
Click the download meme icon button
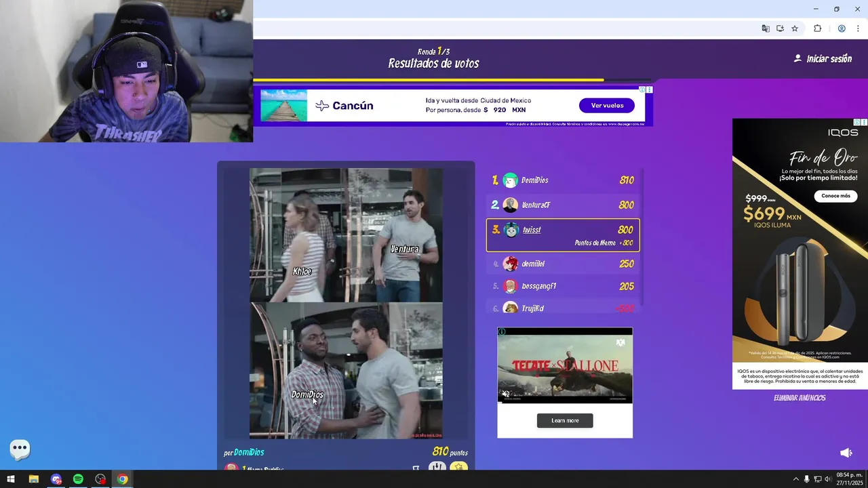click(437, 466)
